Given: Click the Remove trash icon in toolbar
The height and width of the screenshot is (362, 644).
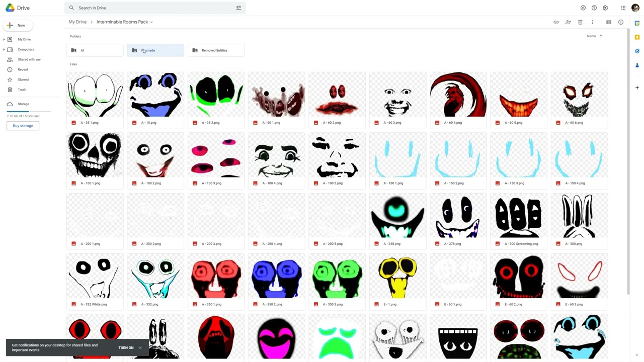Looking at the screenshot, I should [x=580, y=22].
